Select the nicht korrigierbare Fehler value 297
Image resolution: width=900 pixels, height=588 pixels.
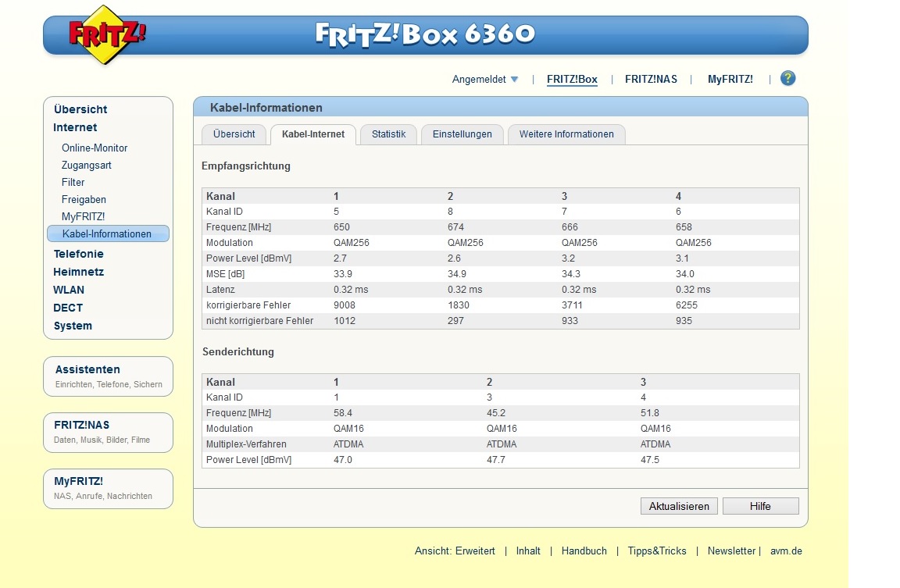(455, 321)
